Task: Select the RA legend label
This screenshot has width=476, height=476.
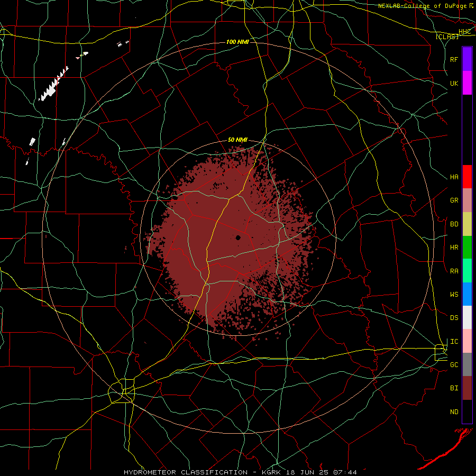Action: [454, 271]
